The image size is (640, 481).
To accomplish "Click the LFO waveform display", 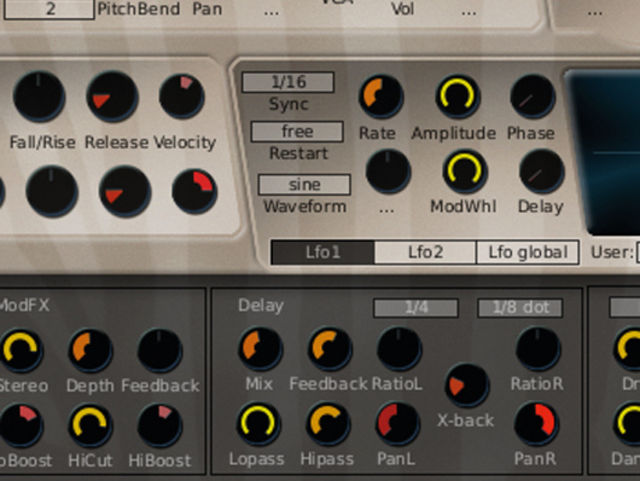I will tap(604, 152).
